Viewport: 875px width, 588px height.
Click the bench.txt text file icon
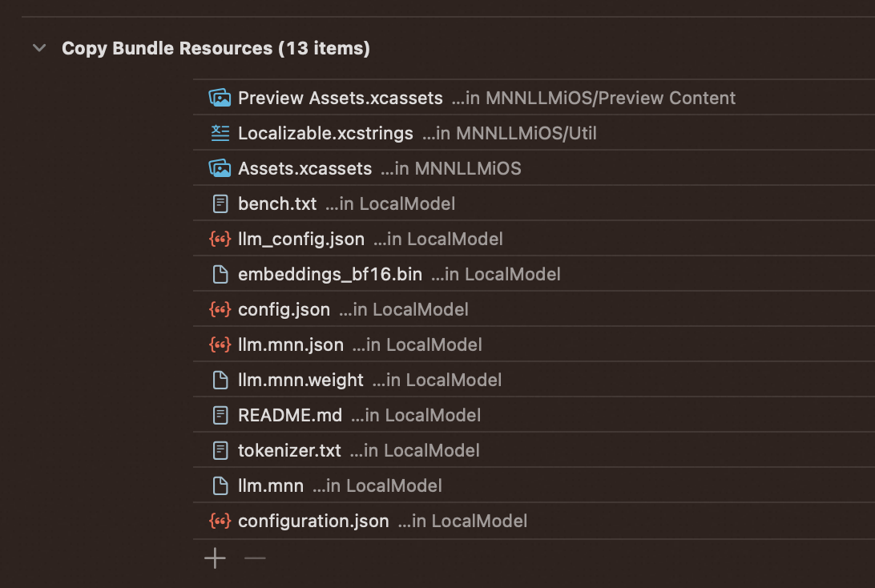pos(220,203)
